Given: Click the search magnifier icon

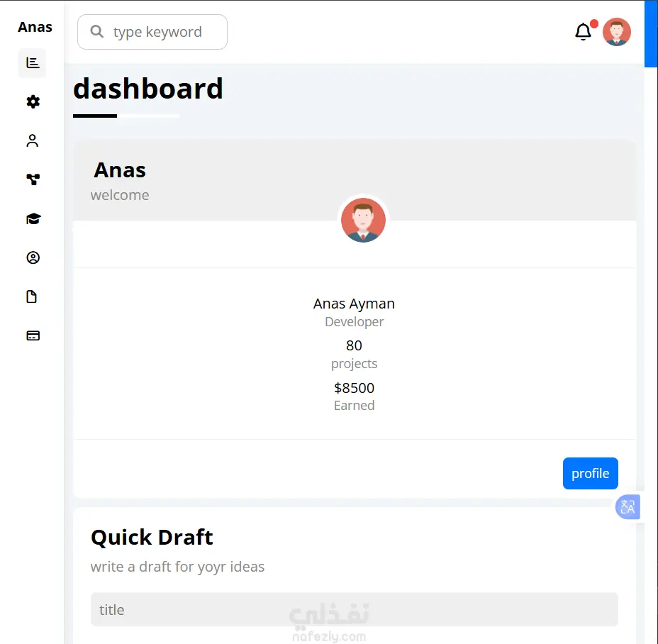Looking at the screenshot, I should click(97, 31).
